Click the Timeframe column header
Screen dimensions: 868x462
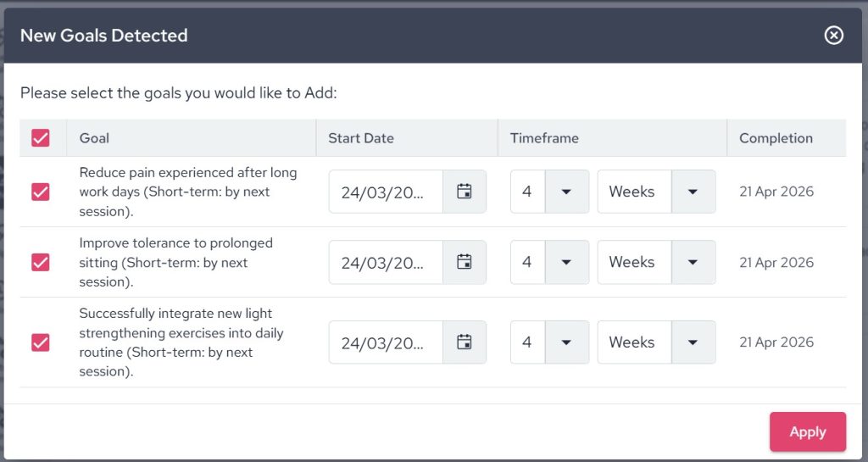point(544,138)
